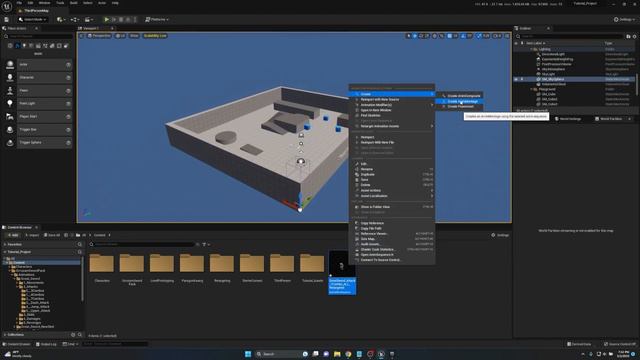Select Lights category icon in Place Actors
This screenshot has height=360, width=640.
click(x=24, y=46)
